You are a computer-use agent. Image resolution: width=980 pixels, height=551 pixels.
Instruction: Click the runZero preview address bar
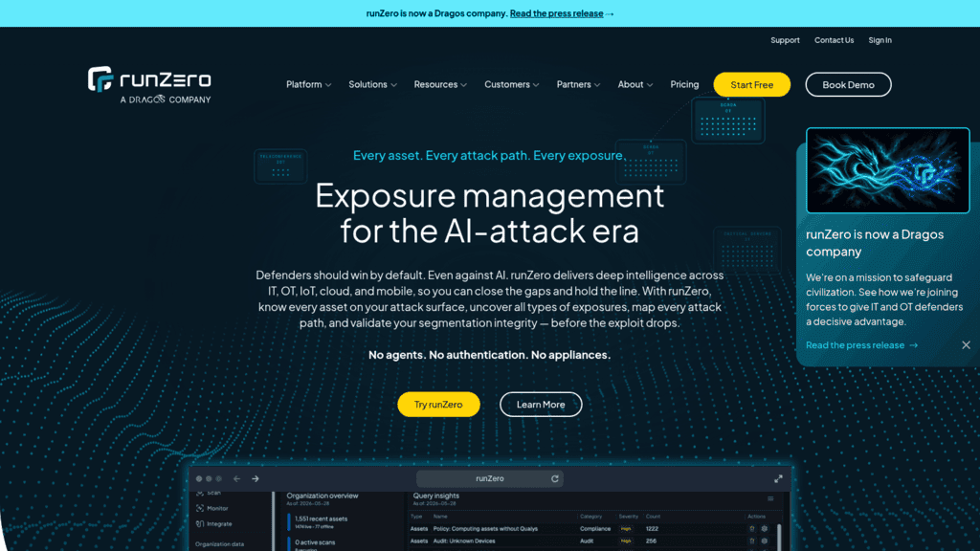pyautogui.click(x=489, y=478)
